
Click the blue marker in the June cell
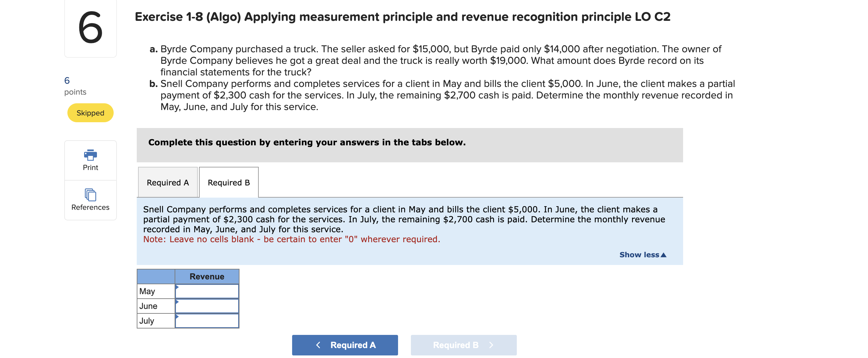(177, 303)
